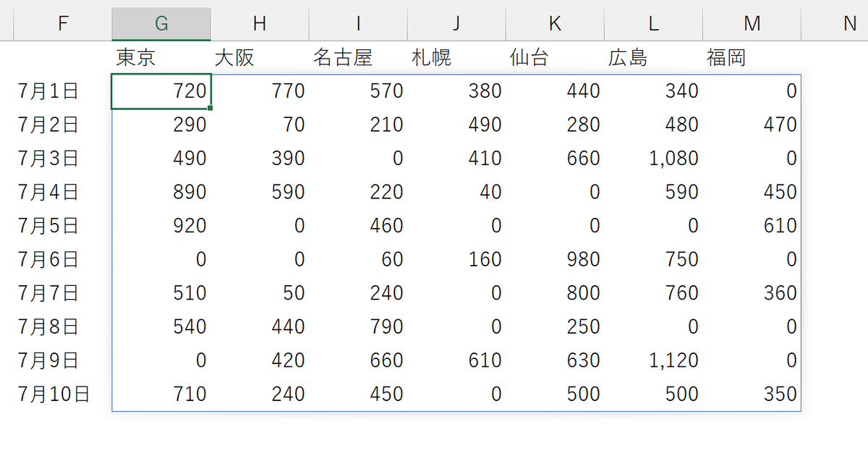
Task: Select column G header
Action: pos(161,24)
